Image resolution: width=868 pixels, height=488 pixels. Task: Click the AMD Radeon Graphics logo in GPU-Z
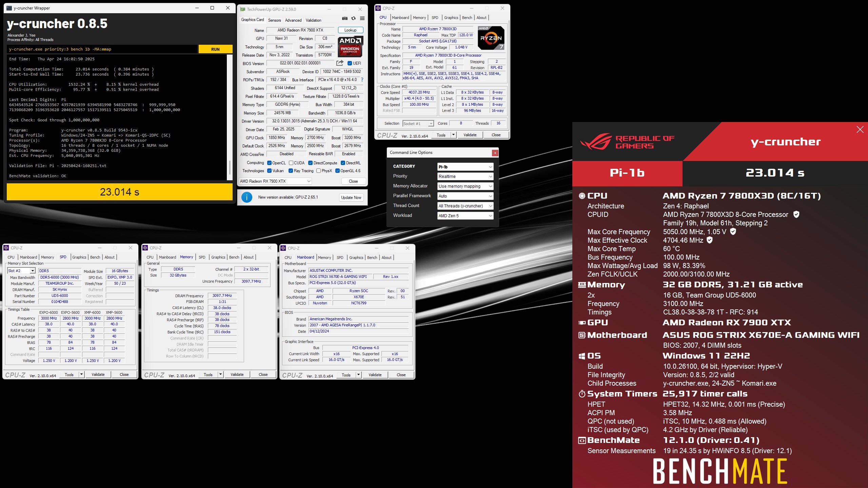(350, 46)
